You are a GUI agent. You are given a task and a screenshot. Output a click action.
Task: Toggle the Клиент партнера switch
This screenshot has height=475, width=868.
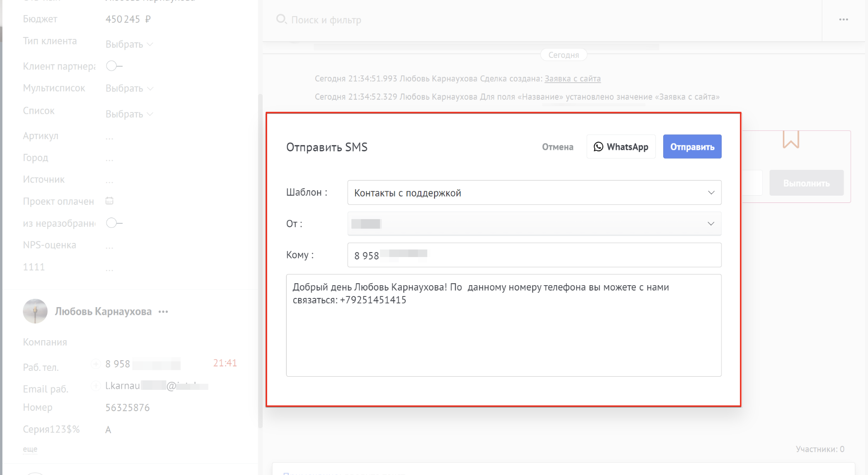(x=114, y=66)
